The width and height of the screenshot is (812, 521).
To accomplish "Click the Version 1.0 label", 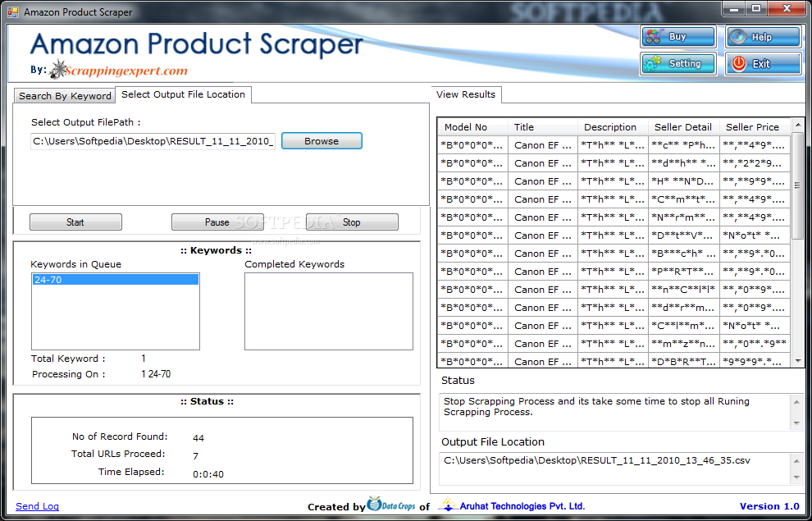I will [x=769, y=506].
